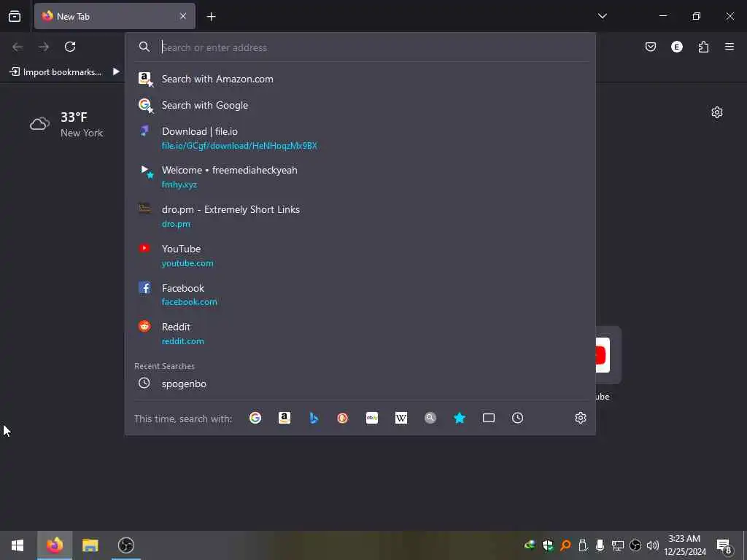Click the microphone tray icon
The image size is (747, 560).
(600, 545)
